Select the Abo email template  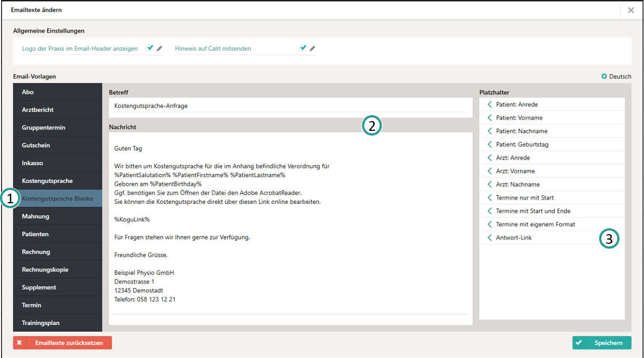point(58,92)
